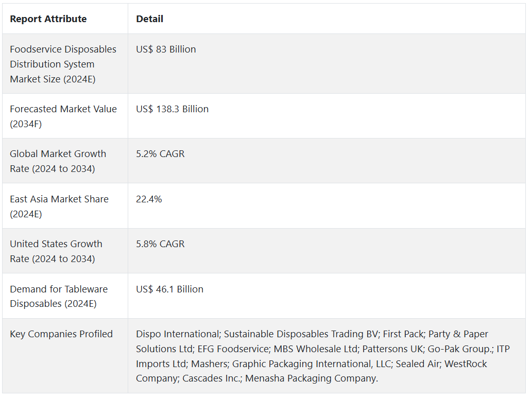Click the "5.8% CAGR" value
532x398 pixels.
[160, 244]
